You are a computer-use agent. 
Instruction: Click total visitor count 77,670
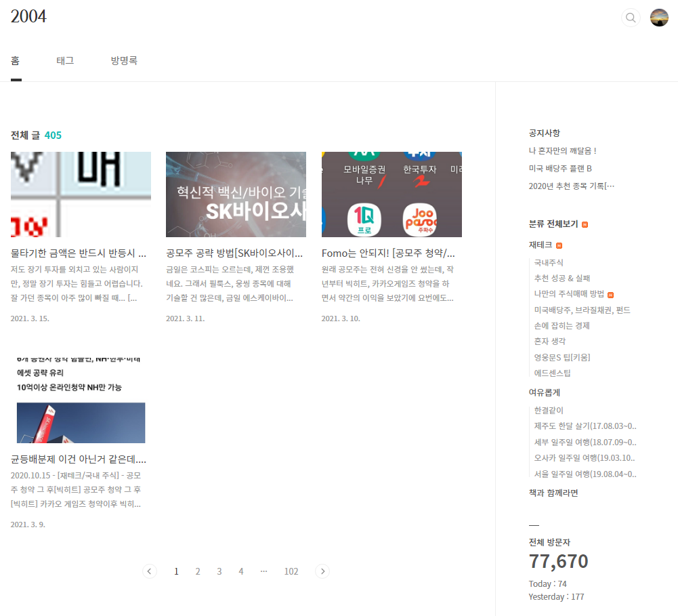pyautogui.click(x=558, y=562)
